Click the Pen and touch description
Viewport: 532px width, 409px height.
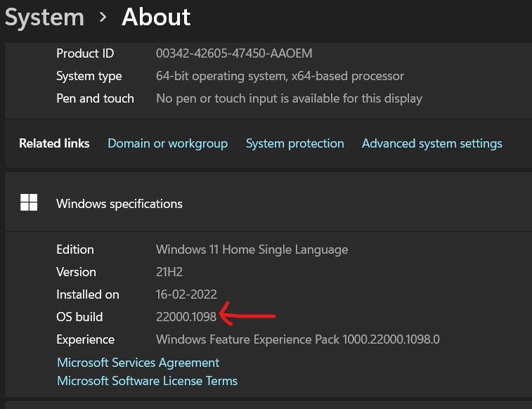click(289, 98)
